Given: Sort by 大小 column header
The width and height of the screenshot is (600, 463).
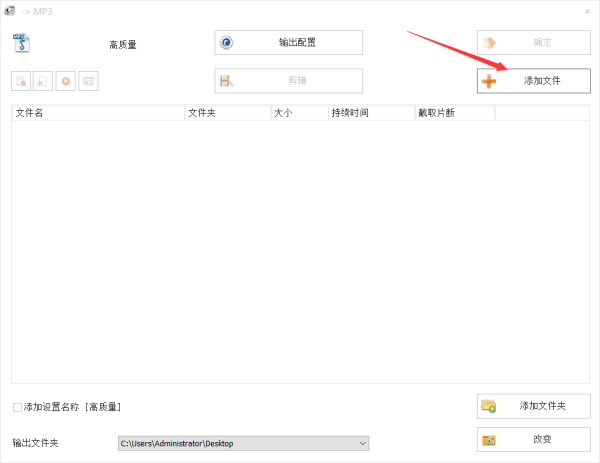Looking at the screenshot, I should [300, 113].
